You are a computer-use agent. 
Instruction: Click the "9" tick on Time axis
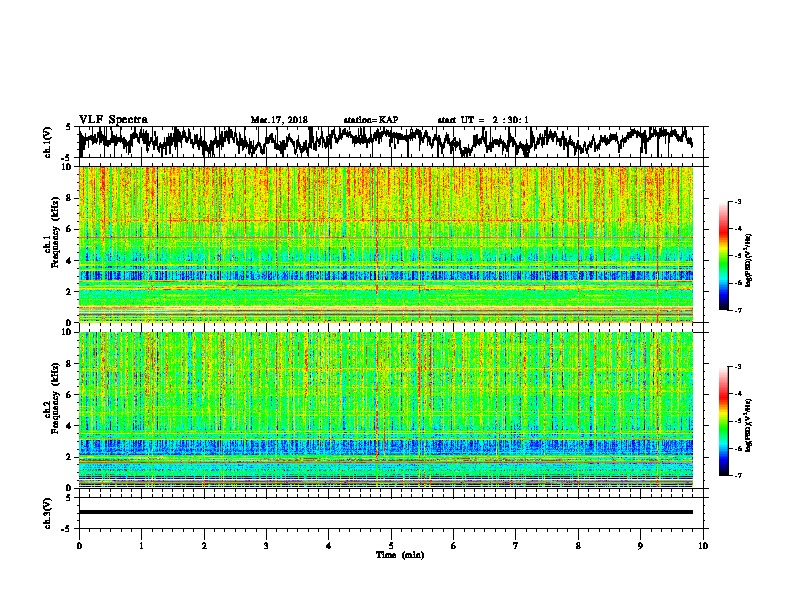[640, 546]
